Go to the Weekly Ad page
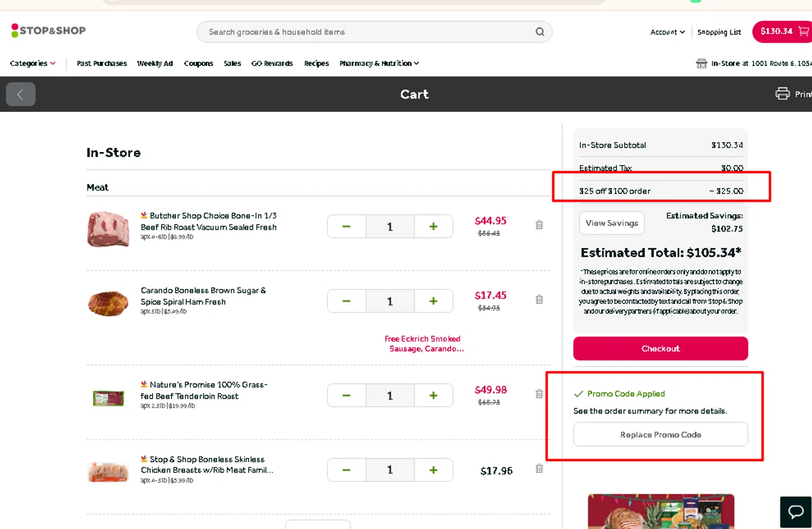This screenshot has width=812, height=529. coord(155,63)
